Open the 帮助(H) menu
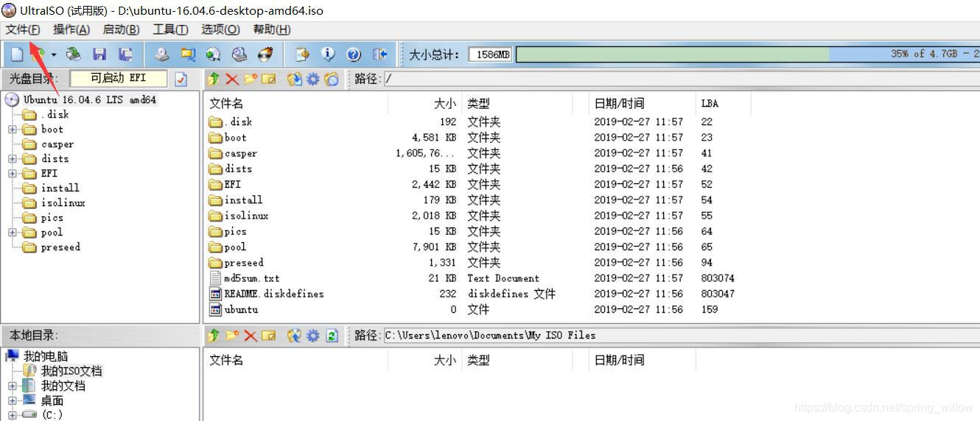Image resolution: width=980 pixels, height=421 pixels. (x=271, y=29)
